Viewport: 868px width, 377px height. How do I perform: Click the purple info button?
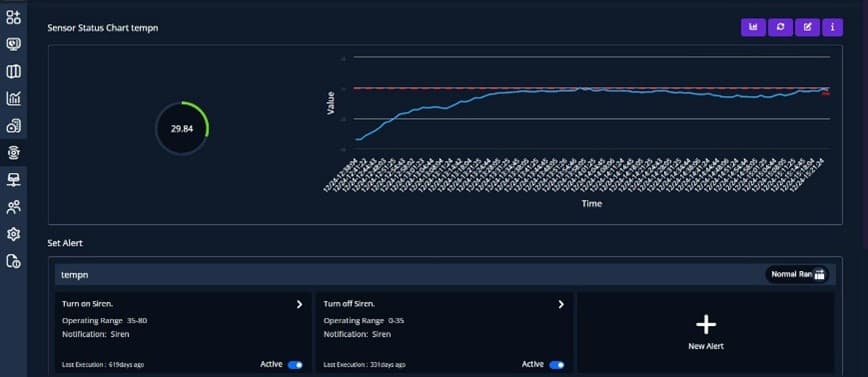click(x=833, y=27)
